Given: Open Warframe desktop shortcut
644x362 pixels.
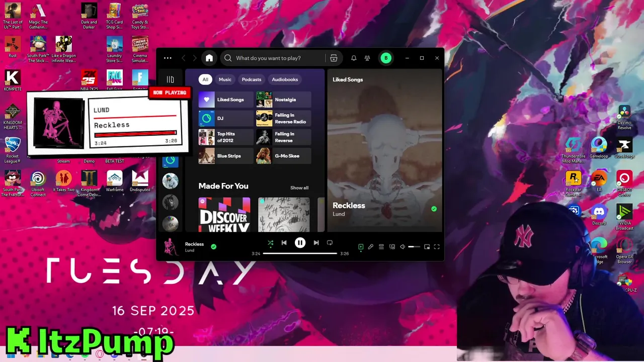Looking at the screenshot, I should point(115,181).
